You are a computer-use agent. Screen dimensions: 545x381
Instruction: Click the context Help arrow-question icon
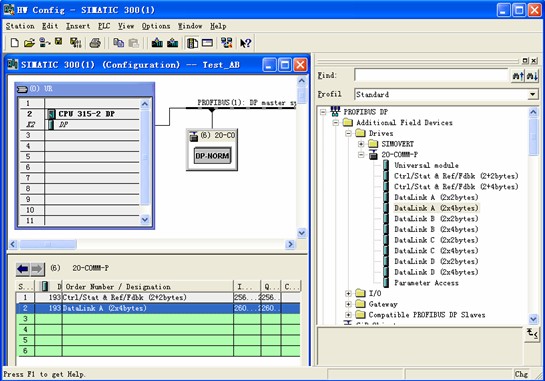coord(245,43)
